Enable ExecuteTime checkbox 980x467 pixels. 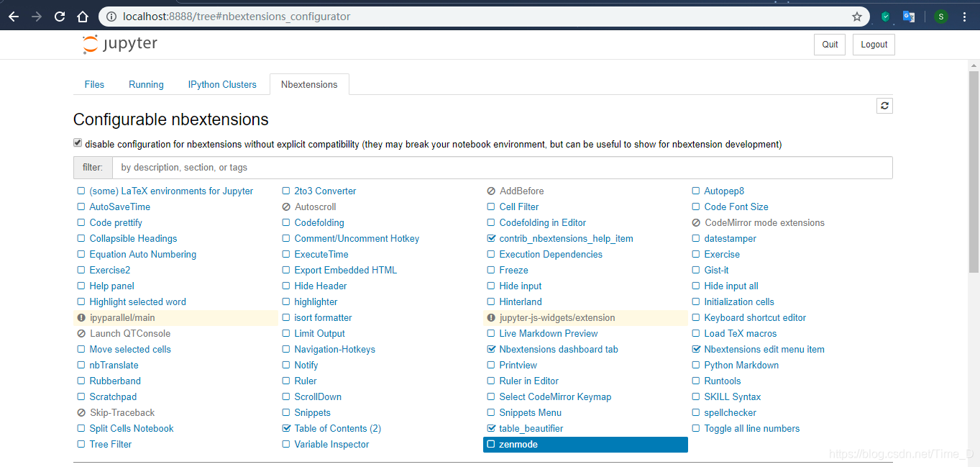click(286, 254)
